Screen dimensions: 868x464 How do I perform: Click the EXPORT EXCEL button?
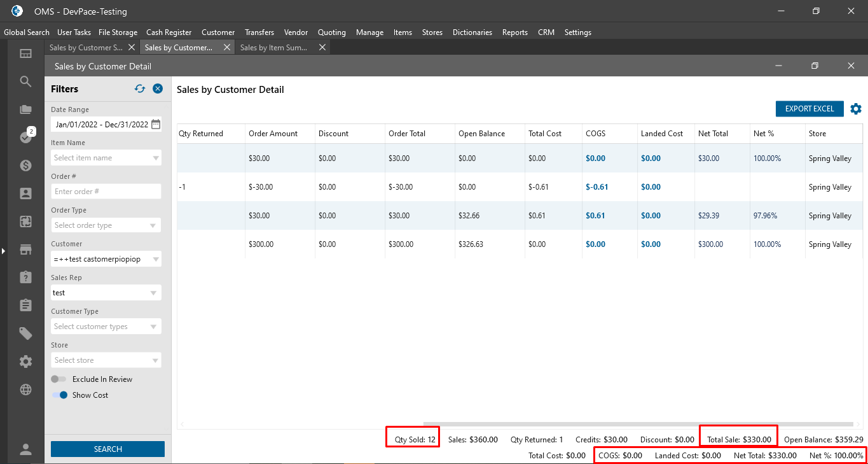click(x=809, y=109)
